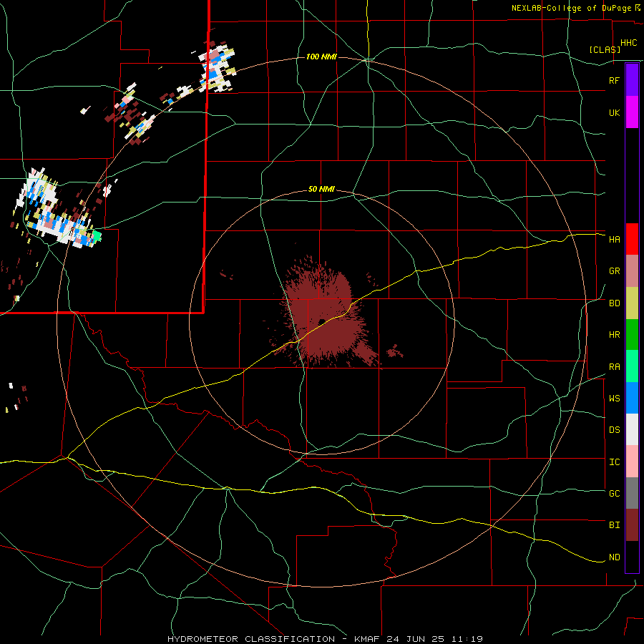Click the red HA color swatch in legend

[632, 239]
